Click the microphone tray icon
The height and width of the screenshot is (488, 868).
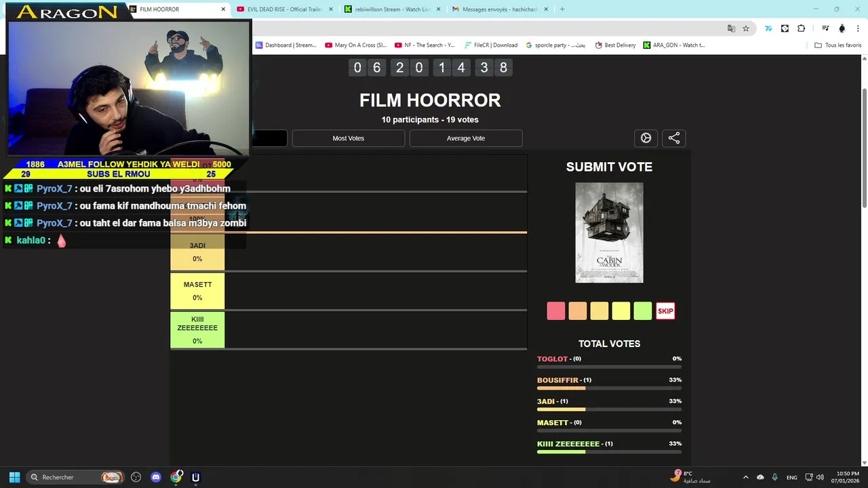click(774, 477)
